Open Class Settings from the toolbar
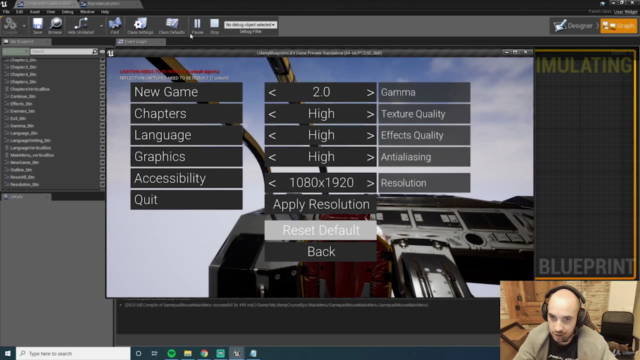The image size is (640, 360). point(140,25)
